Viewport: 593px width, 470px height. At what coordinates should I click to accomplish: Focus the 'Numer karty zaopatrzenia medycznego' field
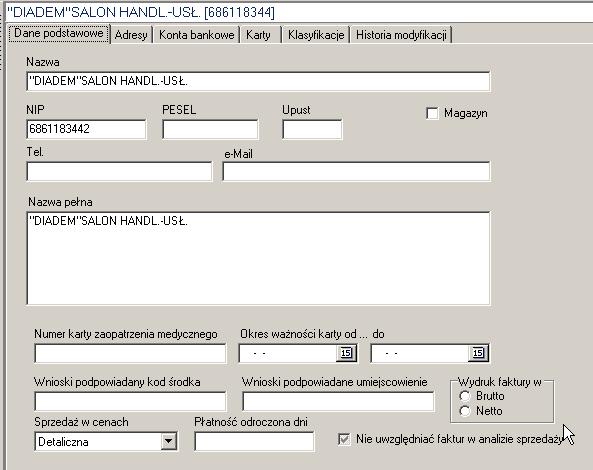(x=130, y=353)
